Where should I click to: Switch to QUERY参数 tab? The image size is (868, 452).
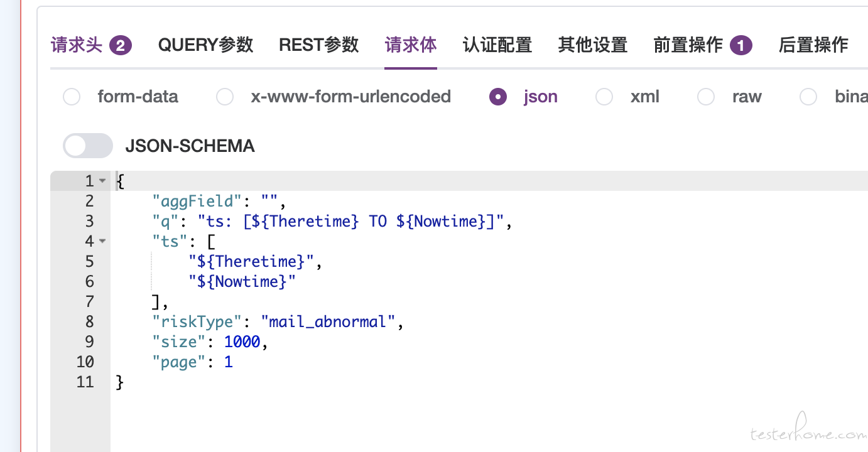205,45
